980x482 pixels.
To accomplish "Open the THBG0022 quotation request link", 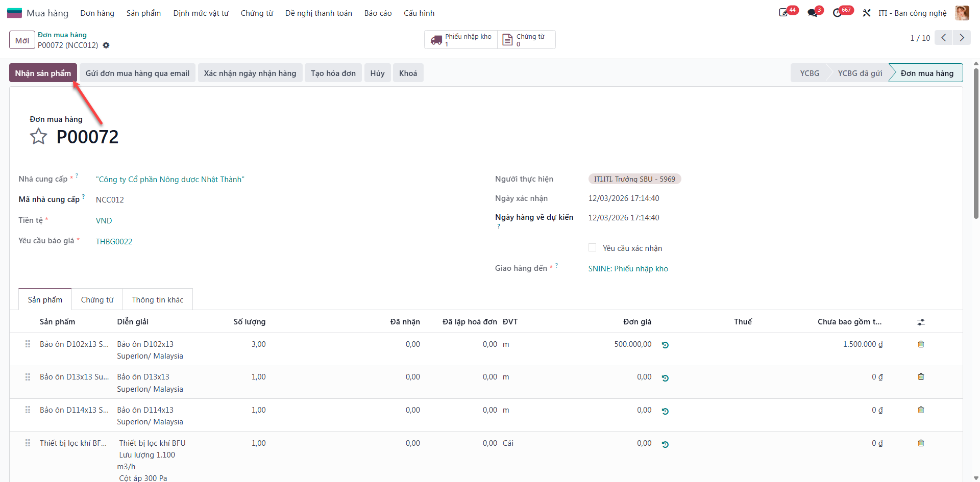I will pyautogui.click(x=114, y=241).
